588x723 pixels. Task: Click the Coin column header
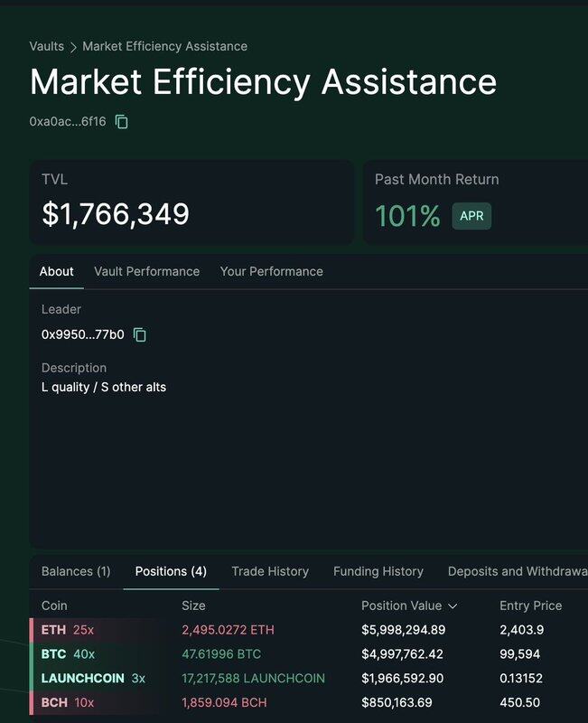54,606
